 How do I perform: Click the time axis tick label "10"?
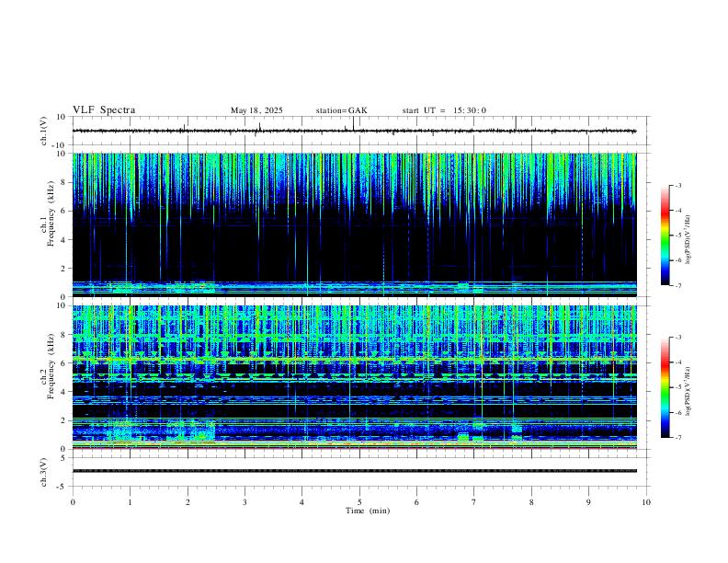646,502
